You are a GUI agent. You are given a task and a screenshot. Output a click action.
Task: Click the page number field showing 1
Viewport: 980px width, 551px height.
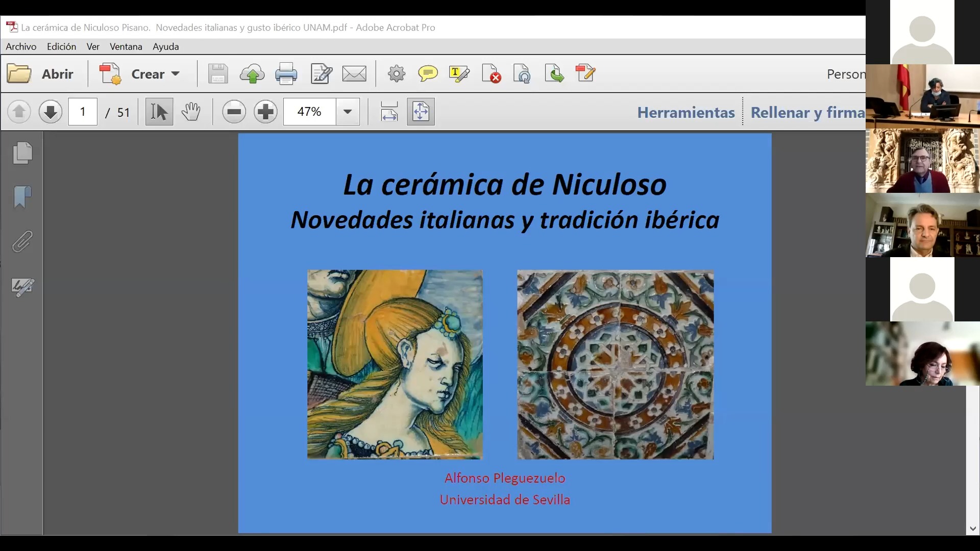point(83,112)
